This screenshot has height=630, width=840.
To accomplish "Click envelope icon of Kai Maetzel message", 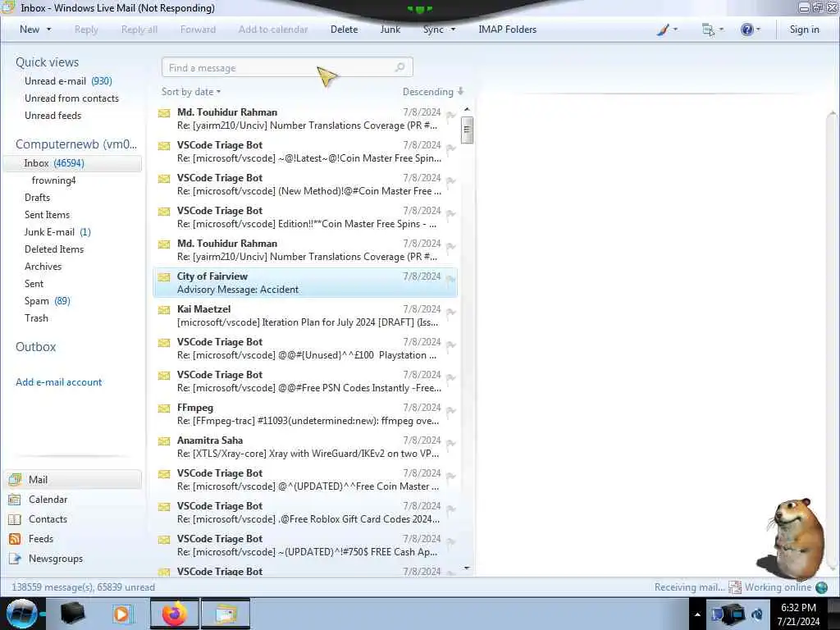I will [164, 309].
